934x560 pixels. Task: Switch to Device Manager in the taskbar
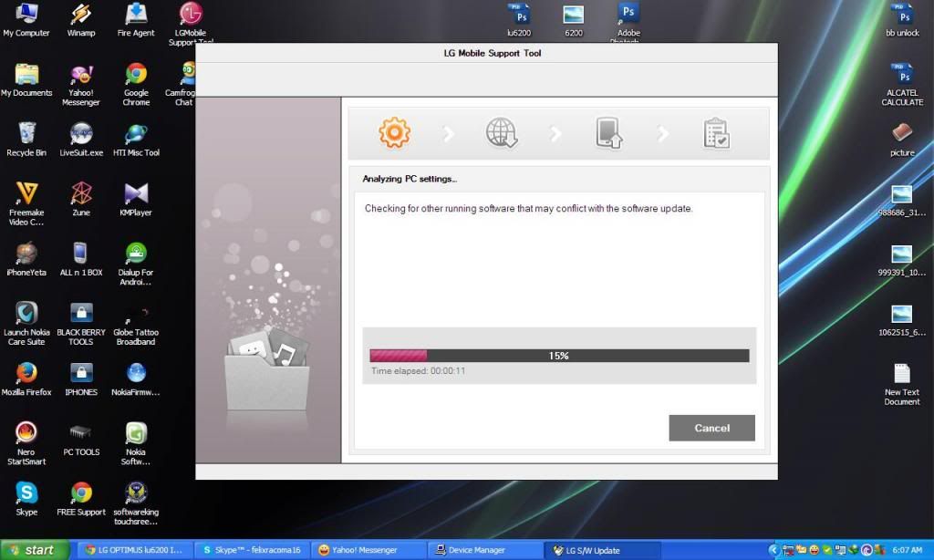coord(486,550)
